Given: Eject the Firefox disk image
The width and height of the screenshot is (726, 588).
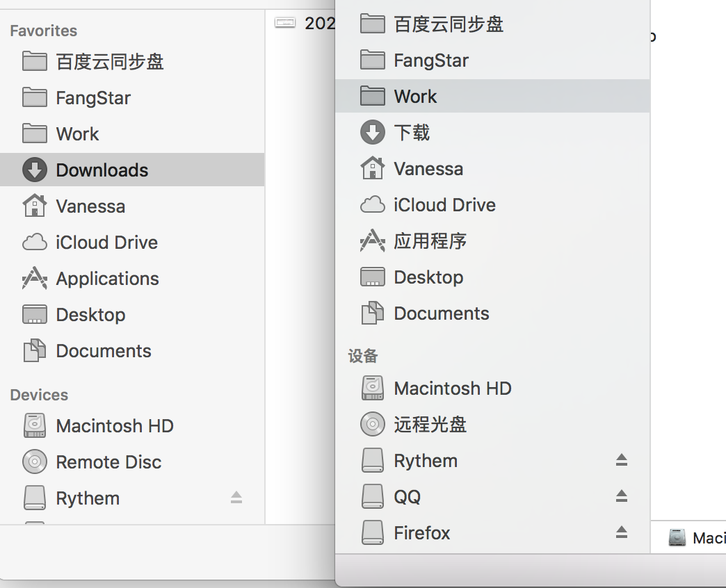Looking at the screenshot, I should coord(621,532).
